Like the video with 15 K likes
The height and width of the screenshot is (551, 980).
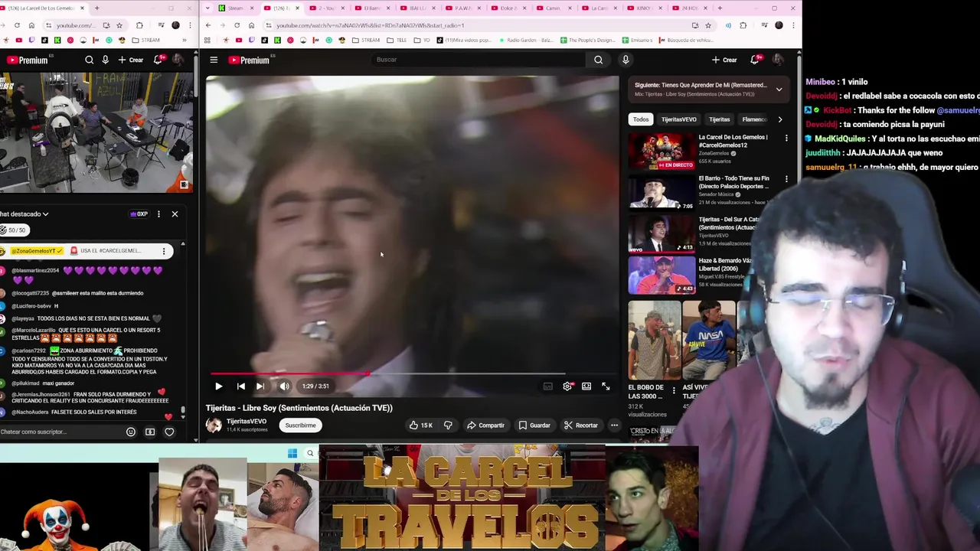pyautogui.click(x=420, y=425)
